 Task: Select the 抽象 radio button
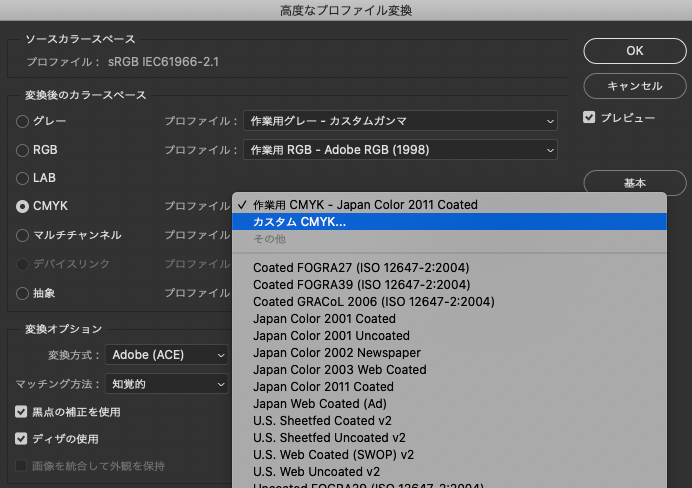click(23, 293)
